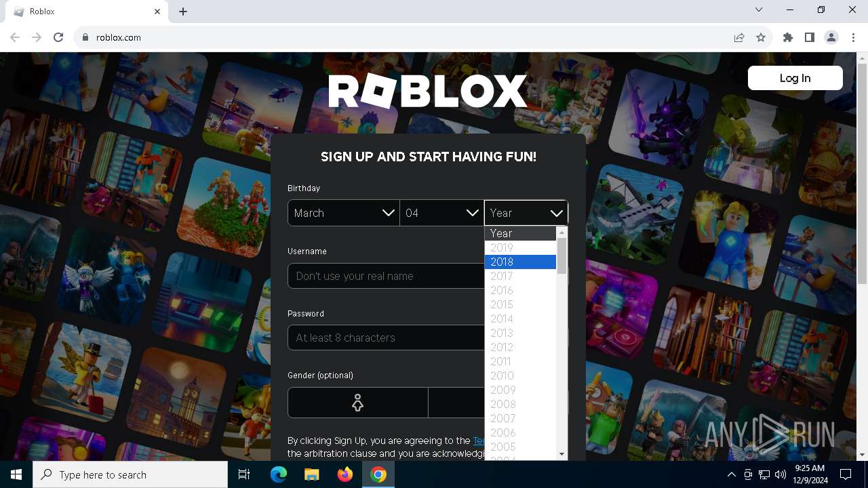This screenshot has width=868, height=488.
Task: Click the roblox.com address bar
Action: (x=407, y=38)
